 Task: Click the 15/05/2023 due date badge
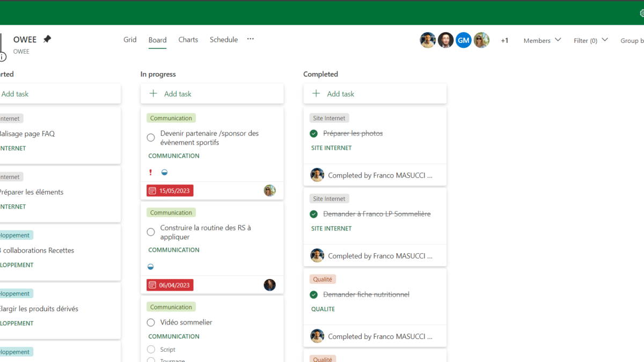[x=170, y=190]
